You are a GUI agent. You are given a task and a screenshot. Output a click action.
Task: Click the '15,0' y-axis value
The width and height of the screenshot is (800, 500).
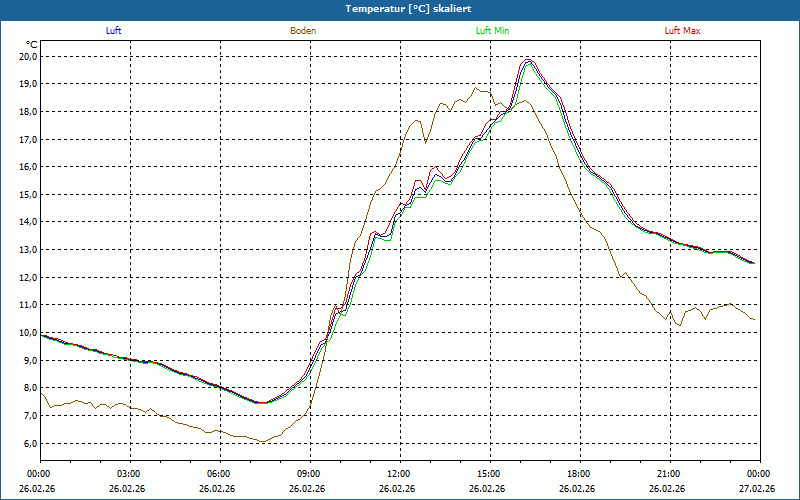(28, 194)
